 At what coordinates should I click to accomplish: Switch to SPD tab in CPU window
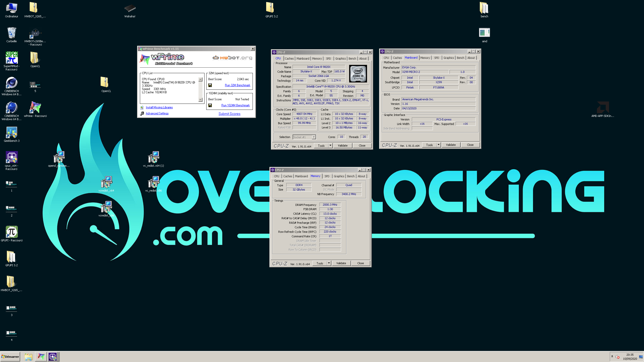click(328, 59)
